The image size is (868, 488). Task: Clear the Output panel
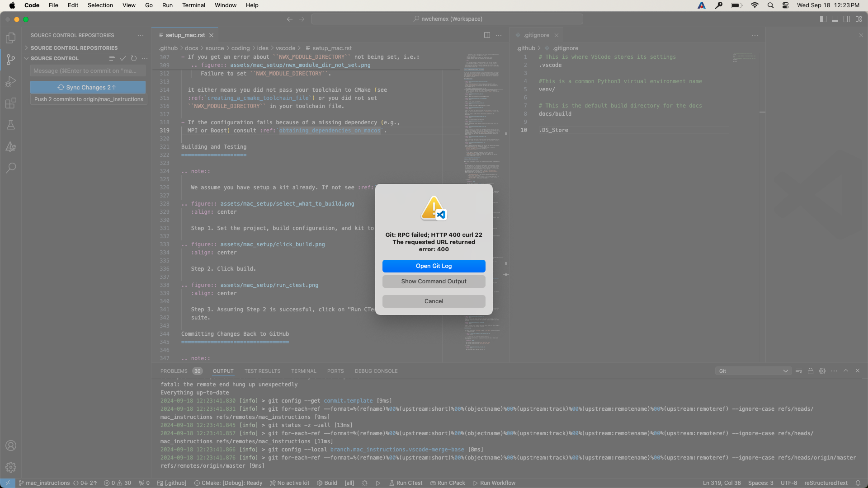click(799, 371)
